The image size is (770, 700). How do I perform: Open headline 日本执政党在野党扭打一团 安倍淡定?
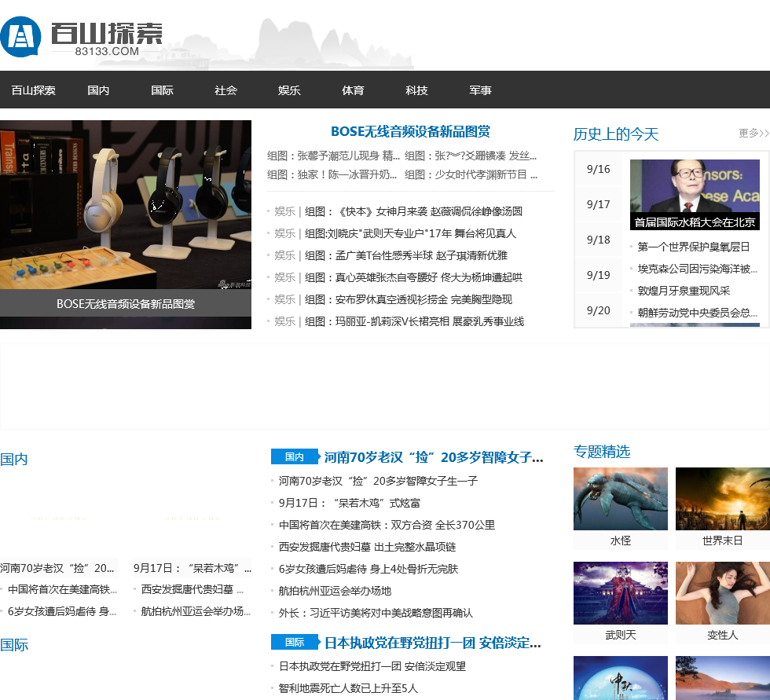pyautogui.click(x=433, y=643)
